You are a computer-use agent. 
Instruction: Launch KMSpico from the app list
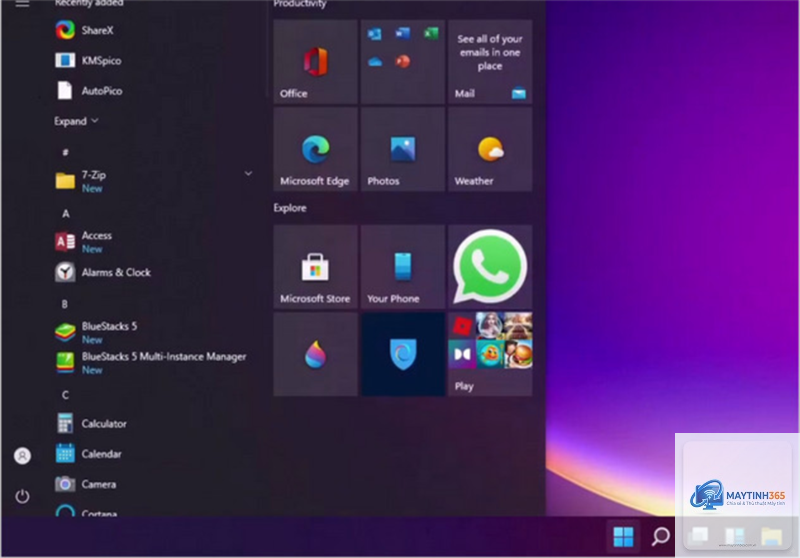pyautogui.click(x=88, y=60)
